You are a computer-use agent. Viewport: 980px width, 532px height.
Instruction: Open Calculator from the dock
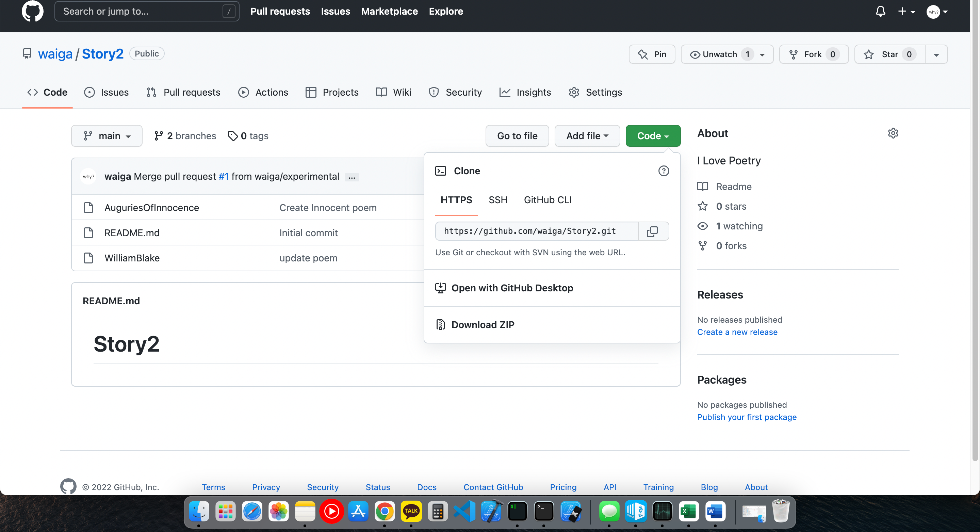click(x=438, y=512)
